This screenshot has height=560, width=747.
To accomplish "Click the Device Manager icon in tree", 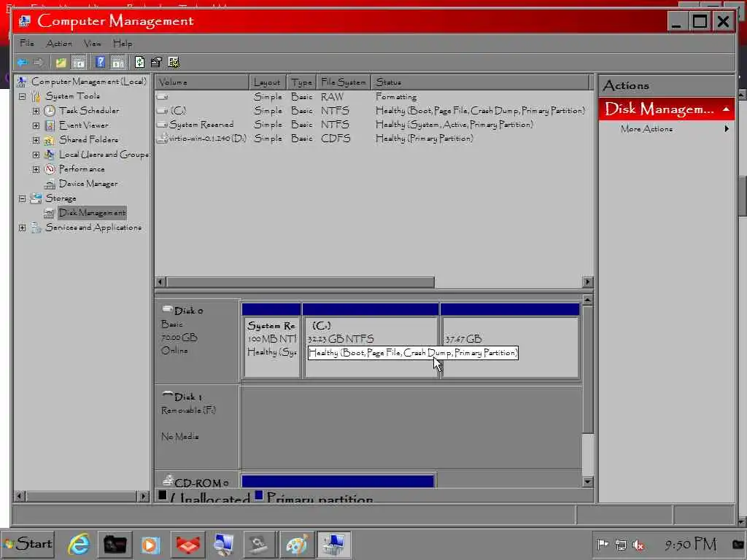I will tap(50, 184).
